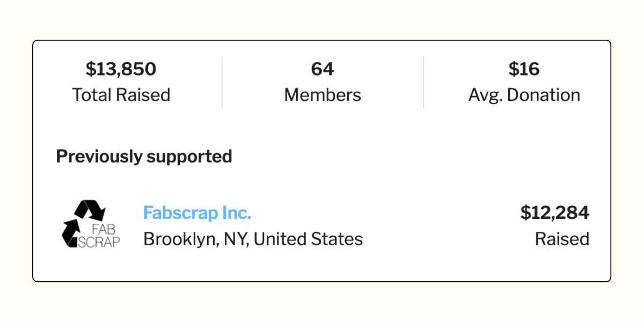Viewport: 644px width, 322px height.
Task: Select the $13,850 total raised amount
Action: [121, 69]
